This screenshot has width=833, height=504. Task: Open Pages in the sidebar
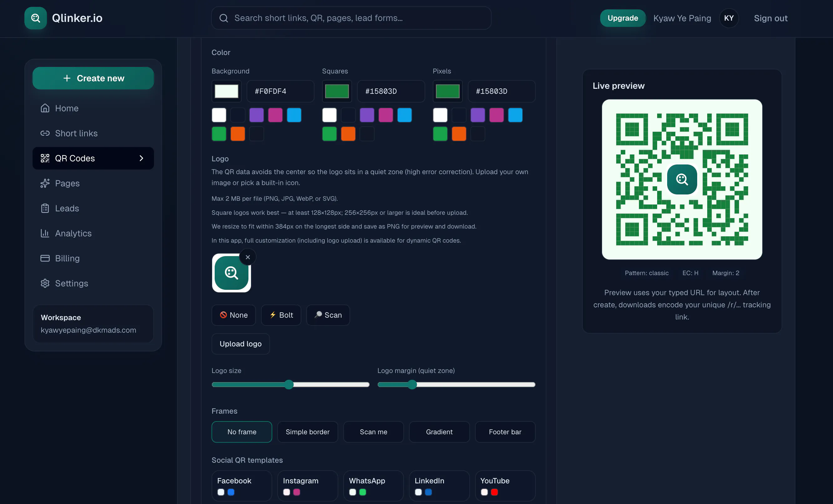(93, 183)
